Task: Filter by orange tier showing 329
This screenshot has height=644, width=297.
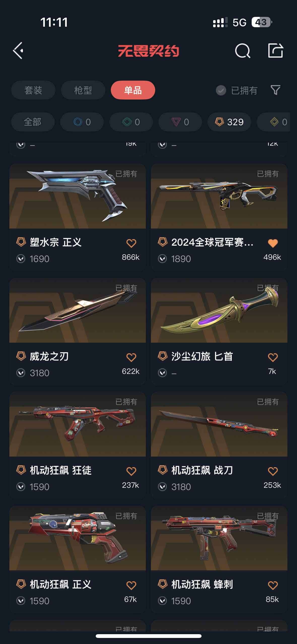Action: [x=229, y=122]
